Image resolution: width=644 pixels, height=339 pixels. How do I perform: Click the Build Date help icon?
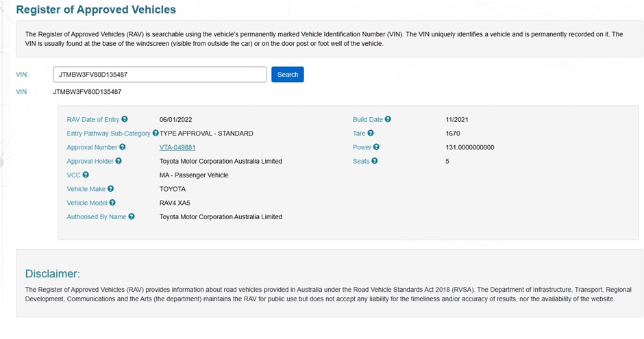[x=388, y=119]
